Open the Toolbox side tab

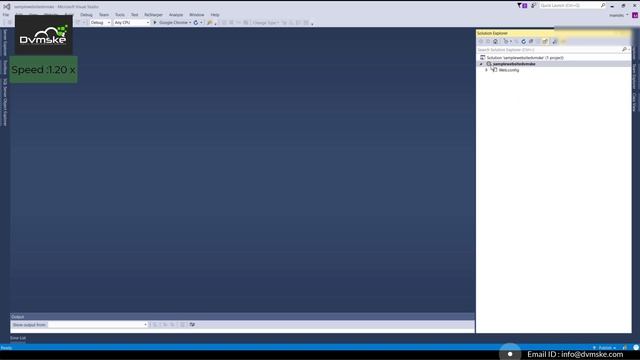click(x=5, y=68)
